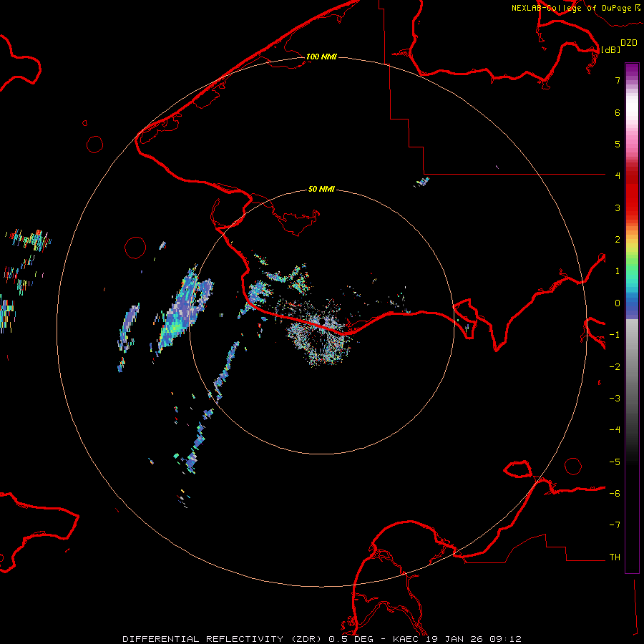The height and width of the screenshot is (644, 644).
Task: Click the -4 value on the color scale
Action: [615, 430]
